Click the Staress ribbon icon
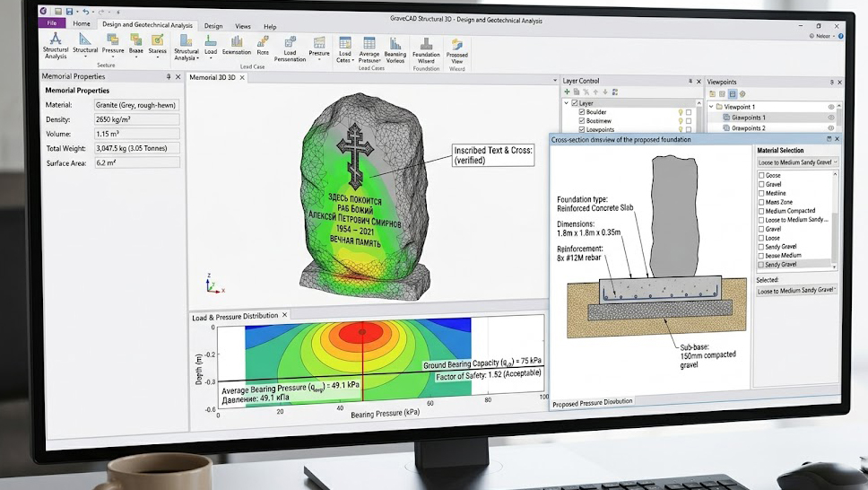The image size is (868, 490). pos(157,39)
